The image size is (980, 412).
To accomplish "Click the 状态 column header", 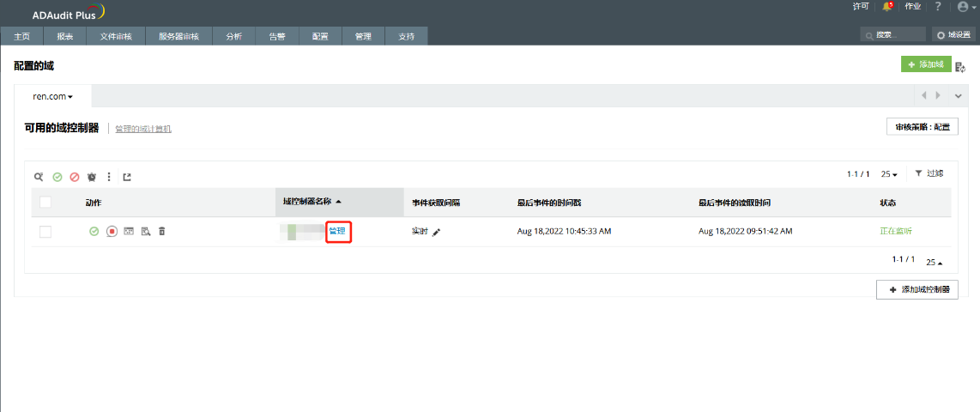I will [887, 203].
